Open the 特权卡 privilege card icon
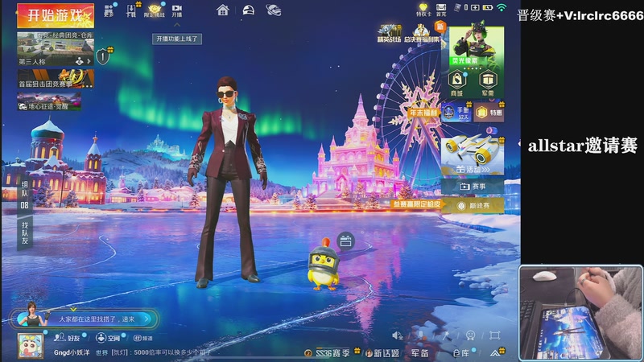This screenshot has width=644, height=362. 423,10
